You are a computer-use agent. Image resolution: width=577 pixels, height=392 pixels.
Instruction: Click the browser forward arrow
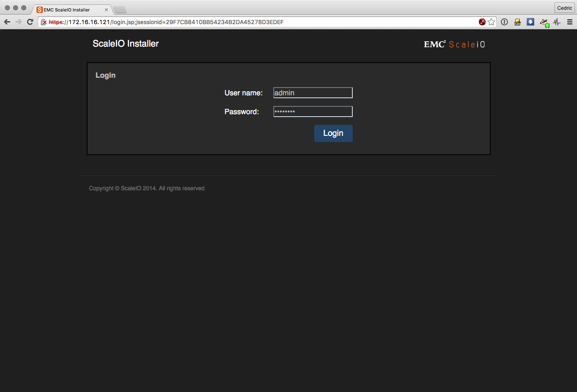coord(18,22)
